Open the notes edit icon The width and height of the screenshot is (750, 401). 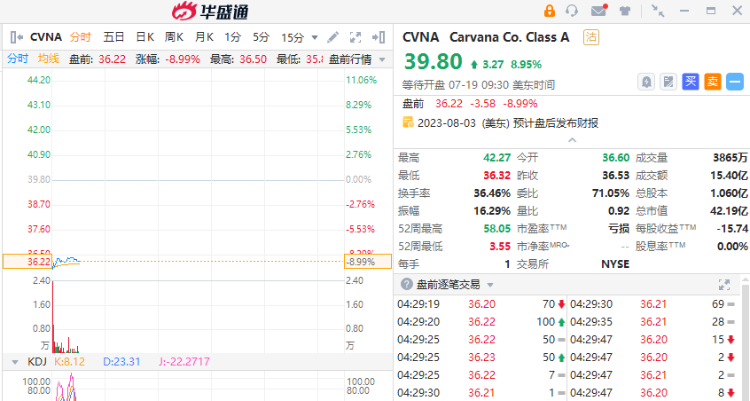tap(668, 82)
